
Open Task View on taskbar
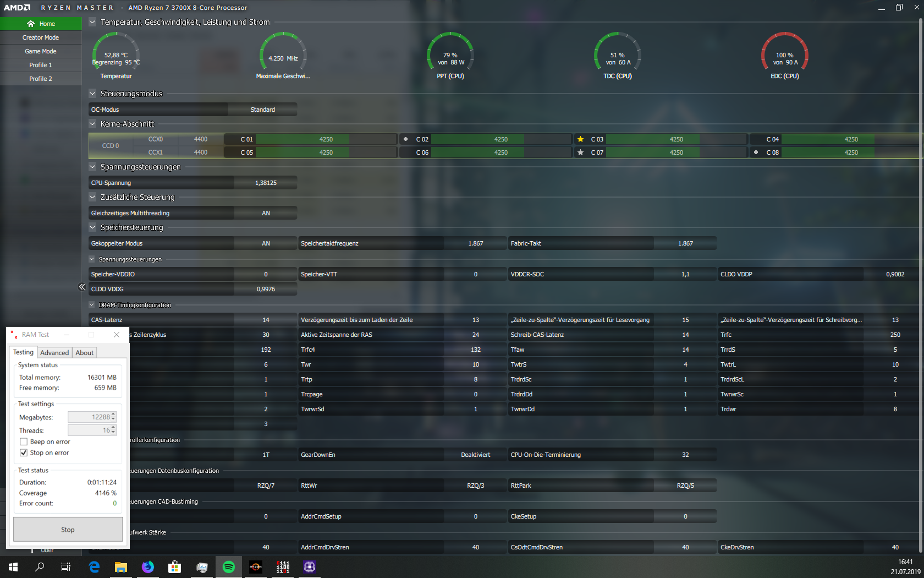pyautogui.click(x=66, y=566)
